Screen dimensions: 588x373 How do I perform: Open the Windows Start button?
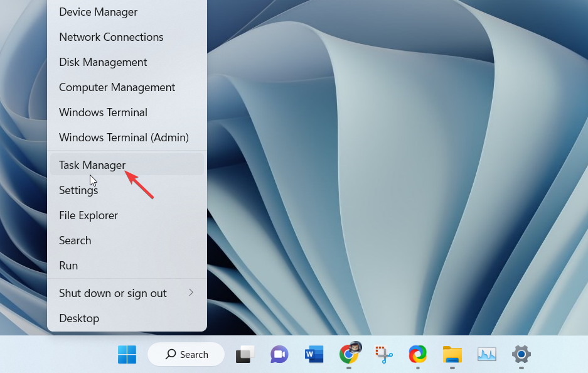(127, 354)
